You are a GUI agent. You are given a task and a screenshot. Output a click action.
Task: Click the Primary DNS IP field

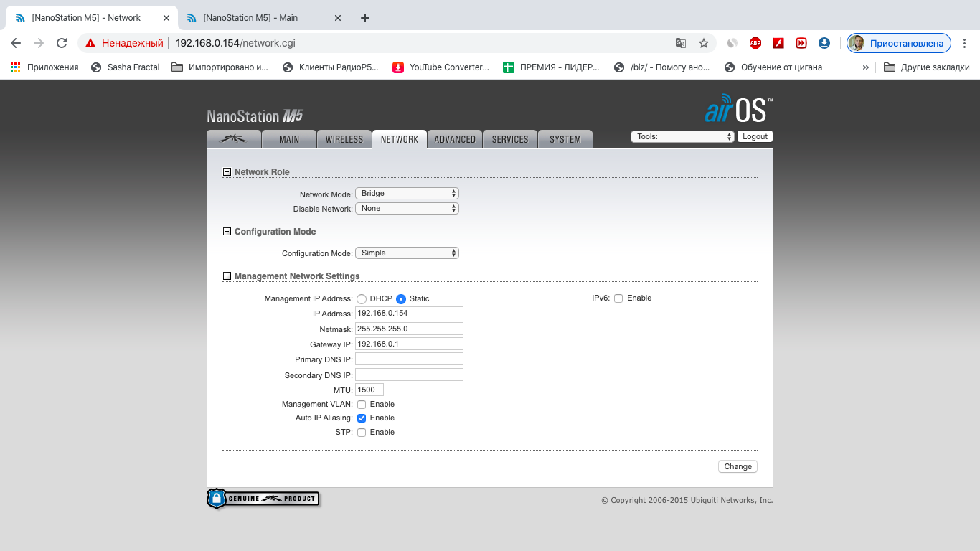(409, 359)
